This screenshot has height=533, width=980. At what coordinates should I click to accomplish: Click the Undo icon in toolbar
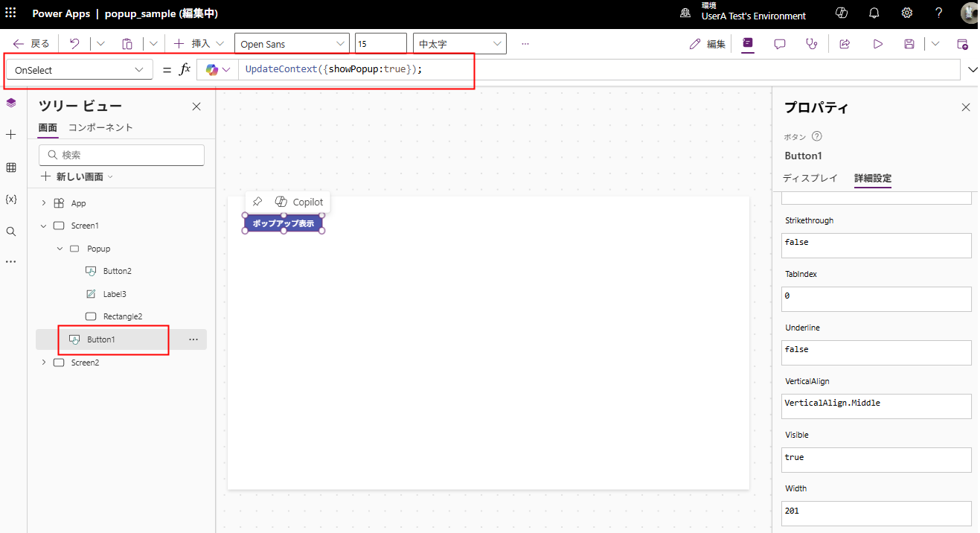pyautogui.click(x=74, y=44)
